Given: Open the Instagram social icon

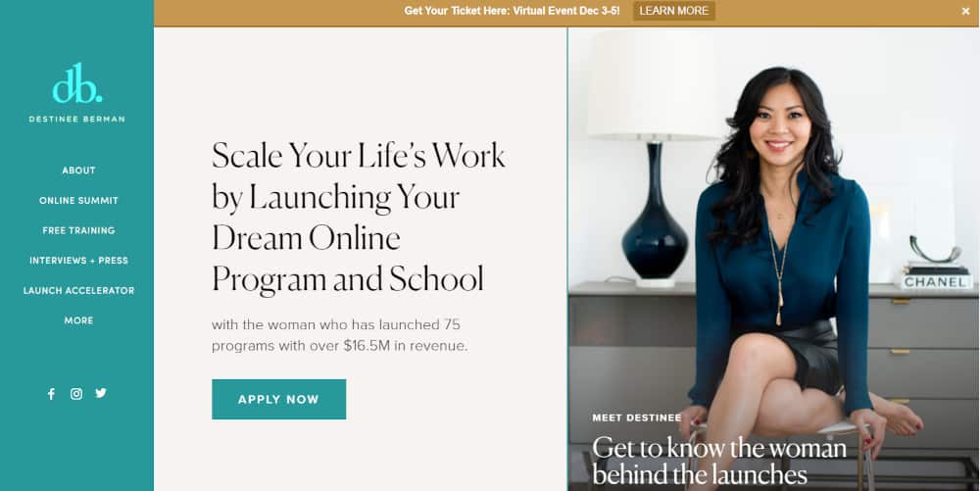Looking at the screenshot, I should [x=76, y=394].
